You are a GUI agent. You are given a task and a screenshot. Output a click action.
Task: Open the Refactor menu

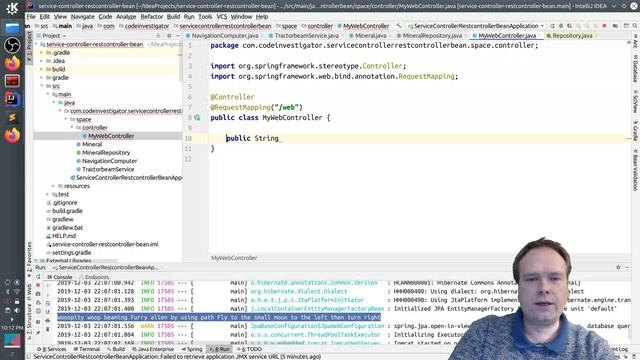pyautogui.click(x=151, y=17)
